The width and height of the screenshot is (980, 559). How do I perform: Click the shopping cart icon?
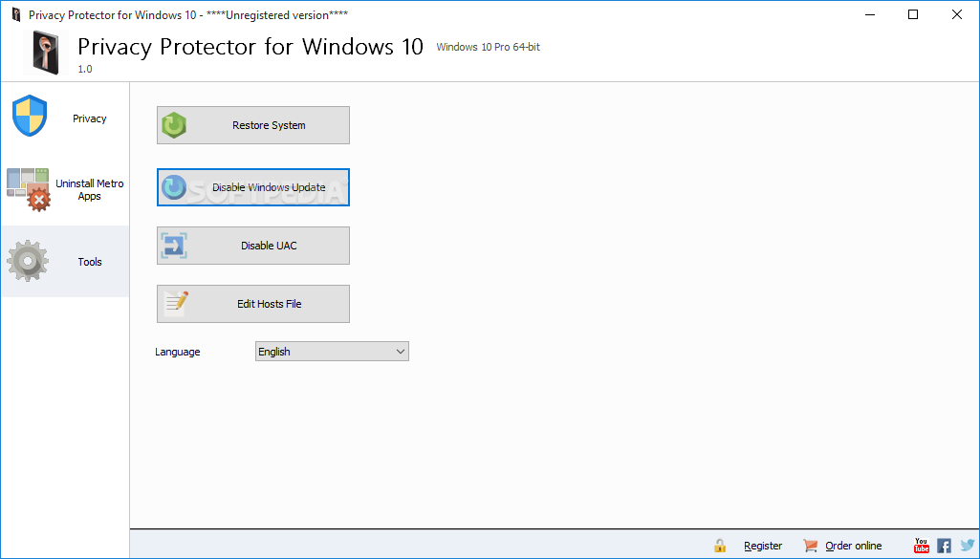[x=810, y=546]
